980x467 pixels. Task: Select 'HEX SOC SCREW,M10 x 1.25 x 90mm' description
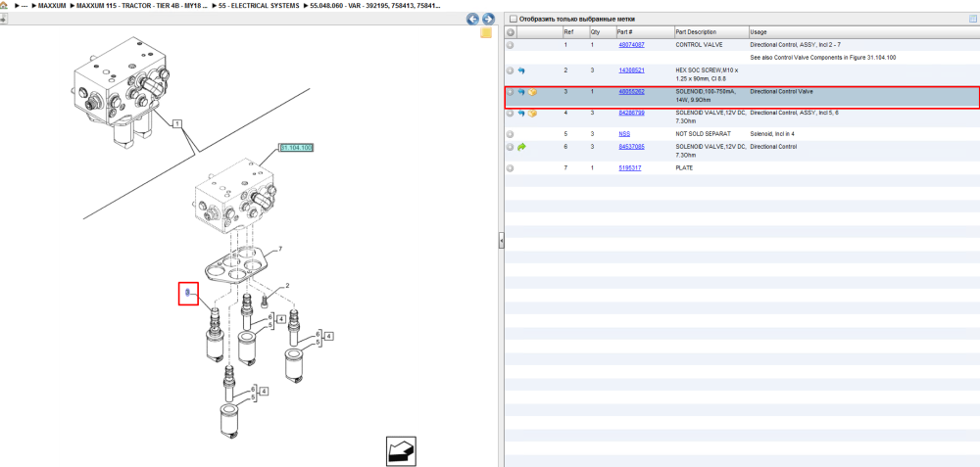point(707,74)
